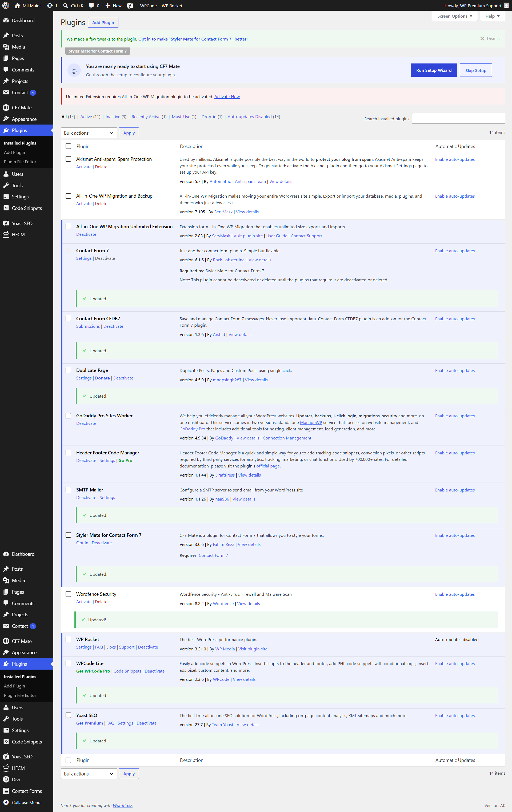
Task: Tick the GoDaddy Pro Sites Worker checkbox
Action: pos(69,415)
